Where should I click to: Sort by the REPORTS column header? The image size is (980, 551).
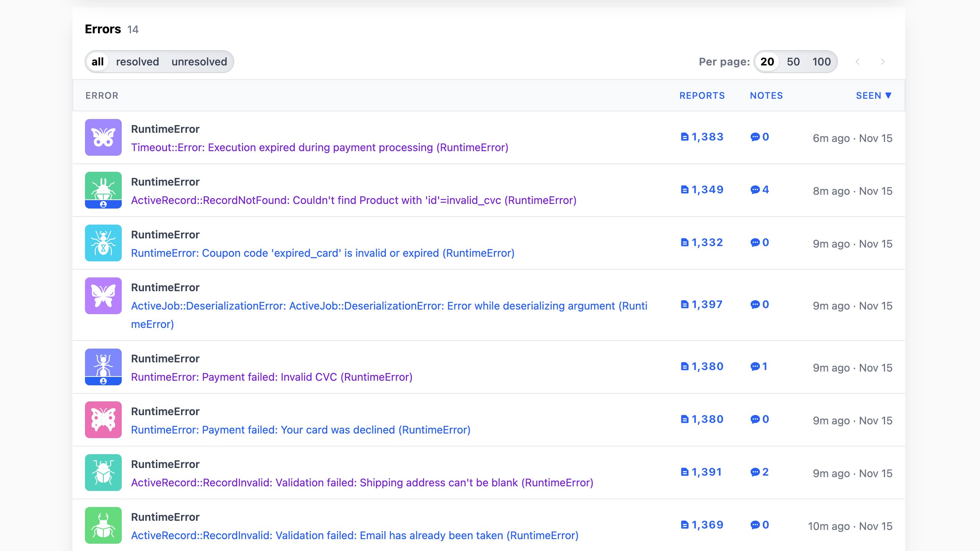point(702,96)
